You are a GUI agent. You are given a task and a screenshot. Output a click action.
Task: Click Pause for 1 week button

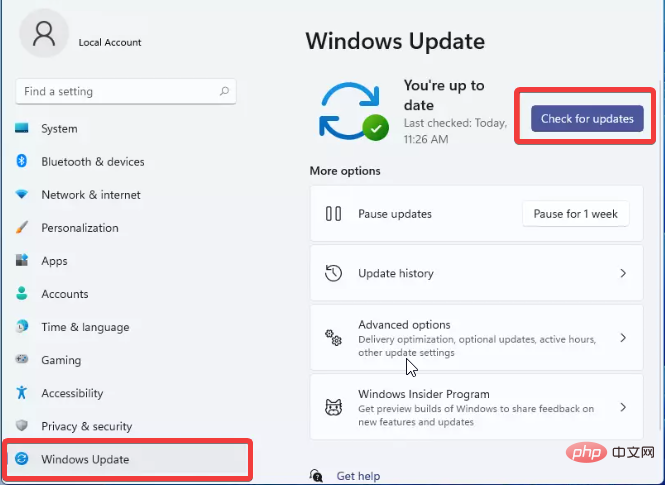(x=576, y=214)
